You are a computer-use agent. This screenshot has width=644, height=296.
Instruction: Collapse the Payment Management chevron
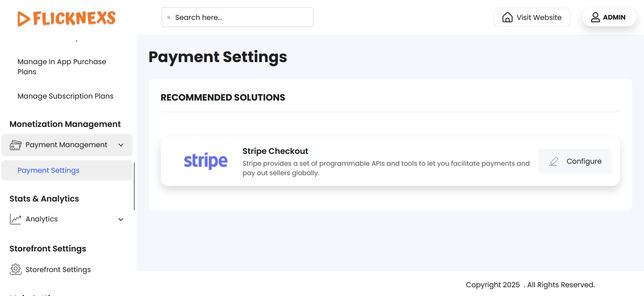tap(121, 145)
